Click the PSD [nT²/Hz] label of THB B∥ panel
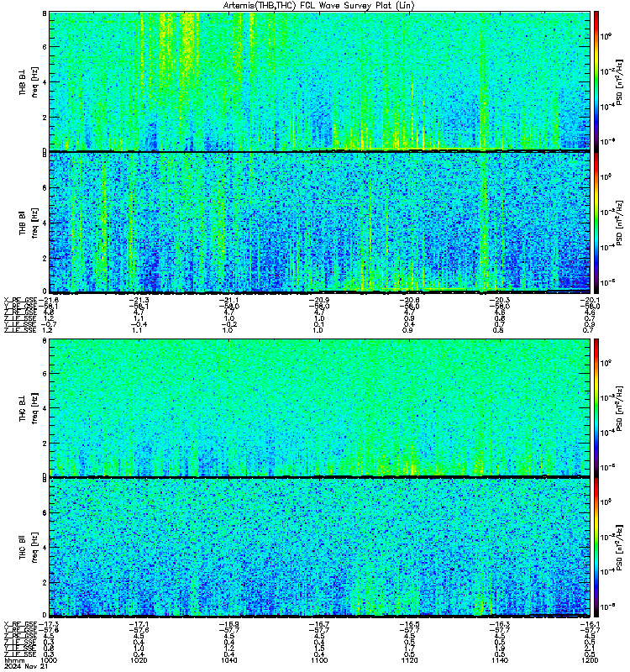Viewport: 630px width, 672px height. [x=620, y=223]
